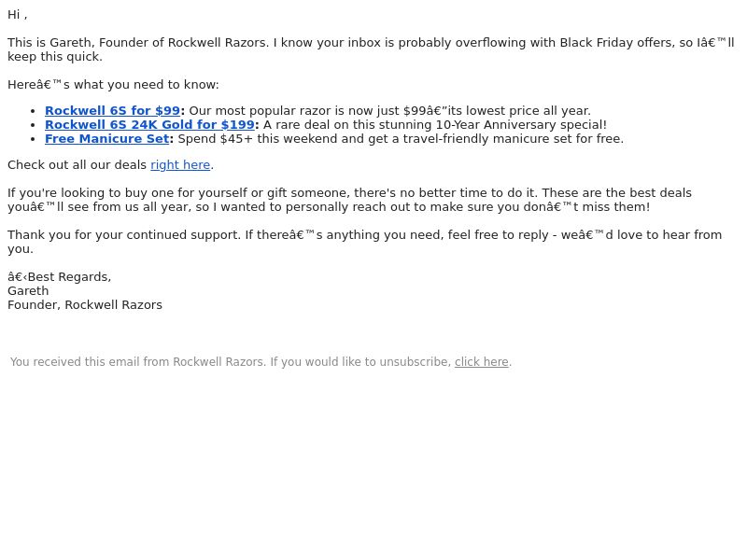Click the 'Gareth' signature name

tap(28, 291)
